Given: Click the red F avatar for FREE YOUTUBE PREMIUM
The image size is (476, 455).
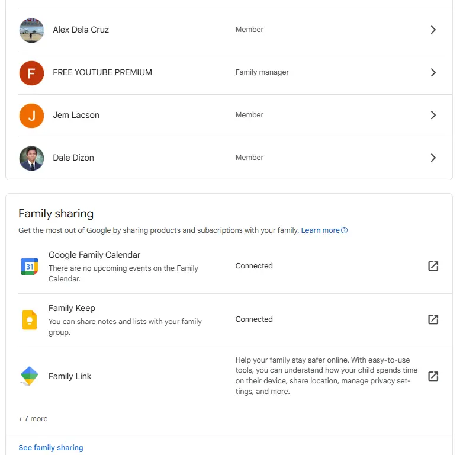Looking at the screenshot, I should 31,73.
